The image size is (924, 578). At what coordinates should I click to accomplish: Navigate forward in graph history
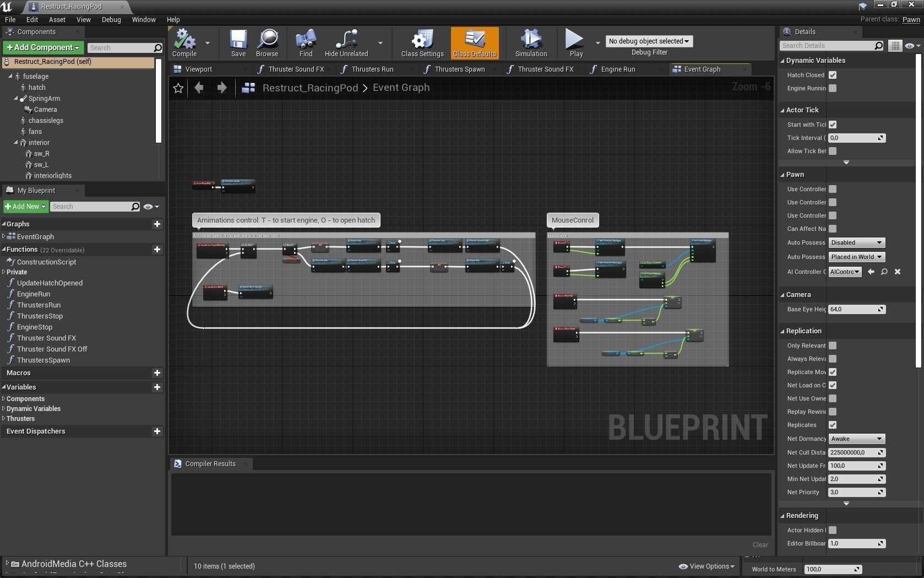click(x=222, y=88)
